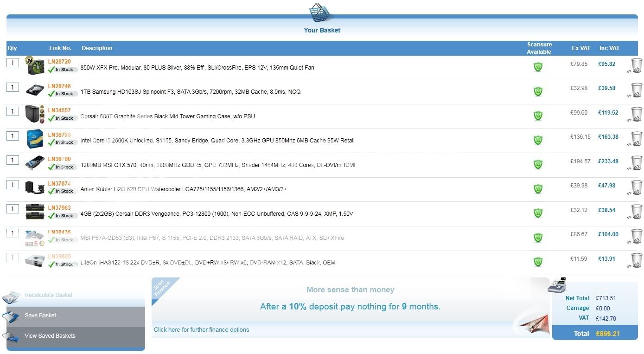Click Scansure shield for MSI GTX 570
This screenshot has width=644, height=354.
[538, 164]
